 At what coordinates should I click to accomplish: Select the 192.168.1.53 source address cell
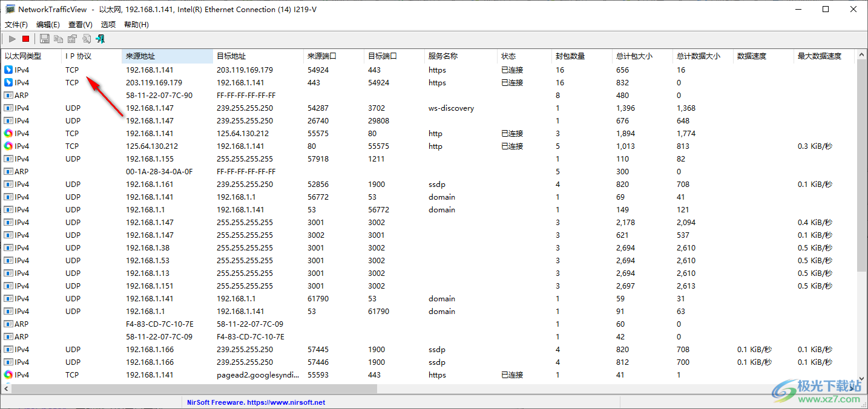point(148,260)
